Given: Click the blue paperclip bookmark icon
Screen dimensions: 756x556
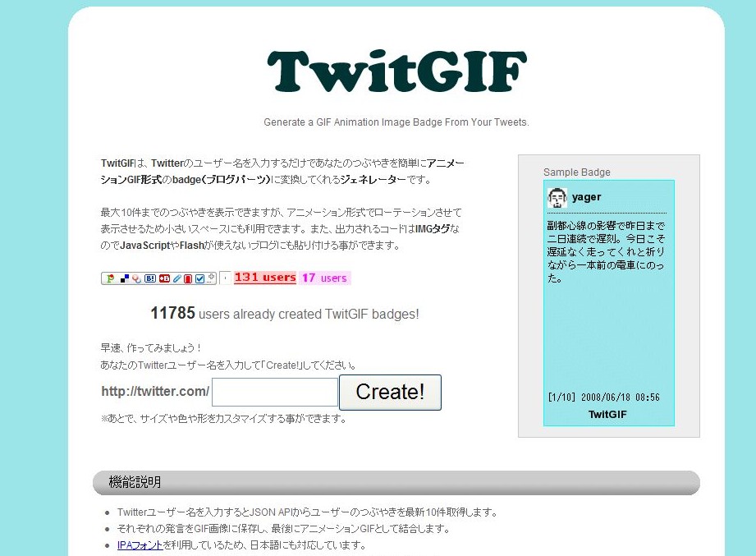Looking at the screenshot, I should 177,278.
